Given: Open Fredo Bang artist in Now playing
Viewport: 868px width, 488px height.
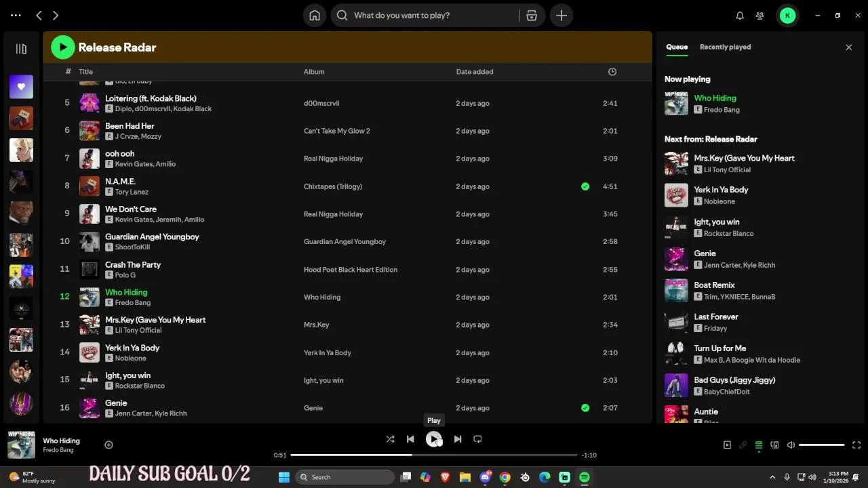Looking at the screenshot, I should pyautogui.click(x=722, y=110).
